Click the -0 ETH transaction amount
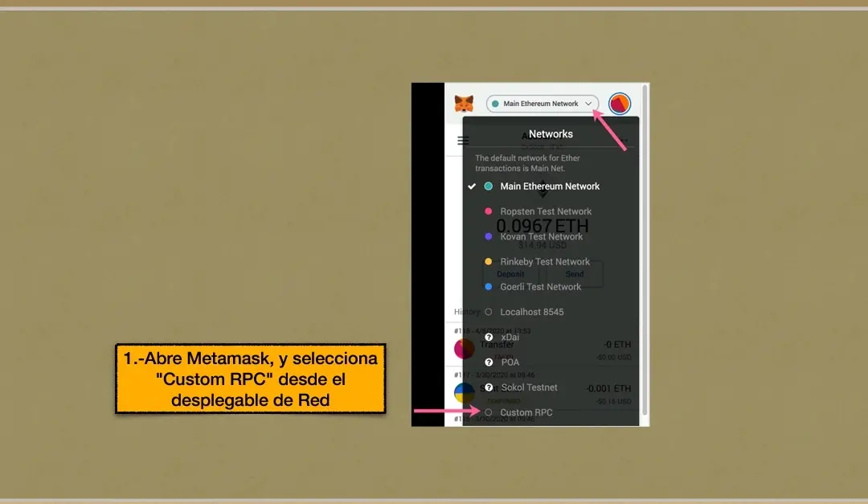Viewport: 868px width, 504px height. pos(617,345)
